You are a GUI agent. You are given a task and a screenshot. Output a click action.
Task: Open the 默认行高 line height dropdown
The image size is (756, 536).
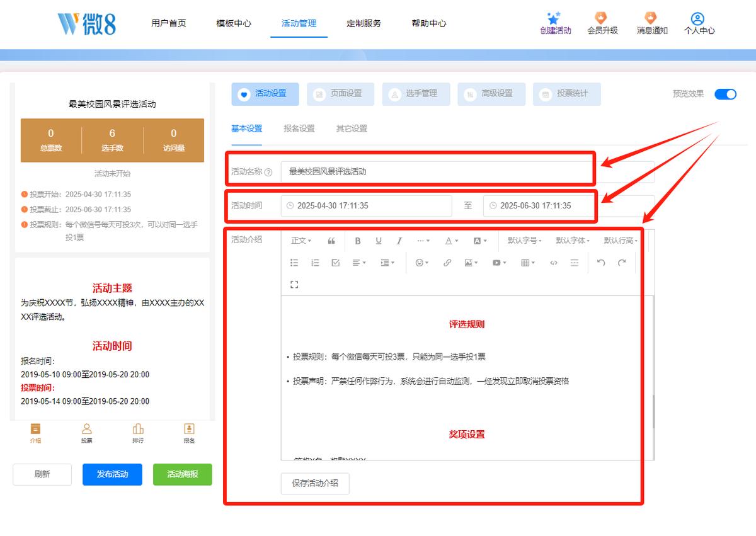[x=621, y=241]
